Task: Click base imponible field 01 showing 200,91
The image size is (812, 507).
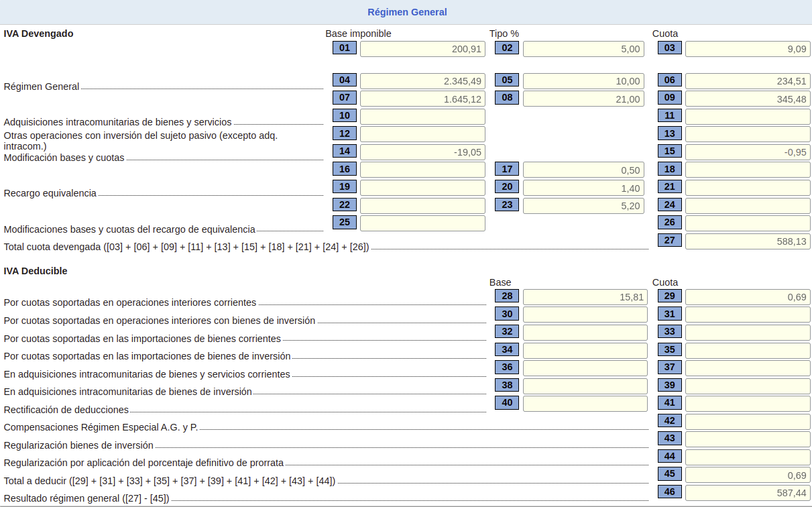Action: (422, 49)
